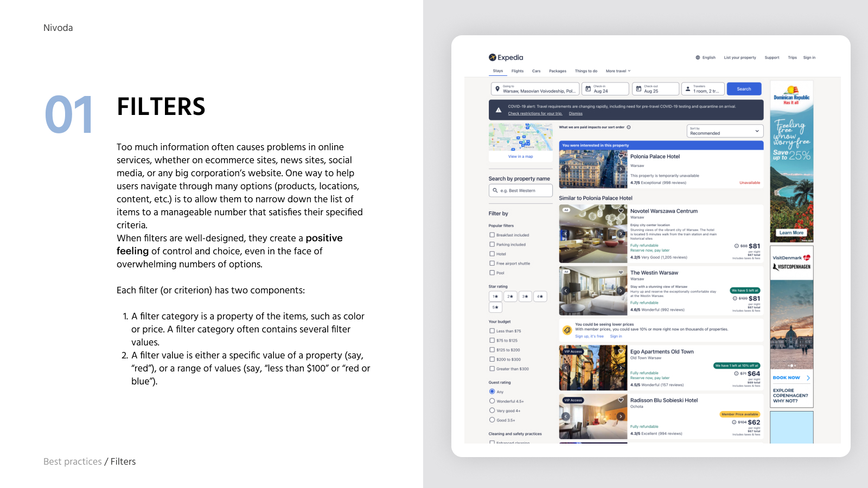This screenshot has width=868, height=488.
Task: Show previous photo of Radisson Blu Sobieski
Action: [x=565, y=416]
